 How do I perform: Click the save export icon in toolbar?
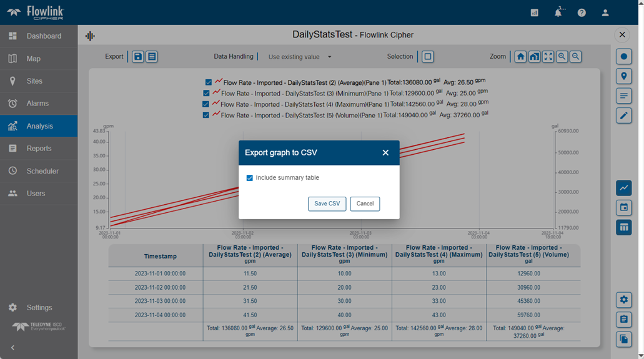coord(138,57)
